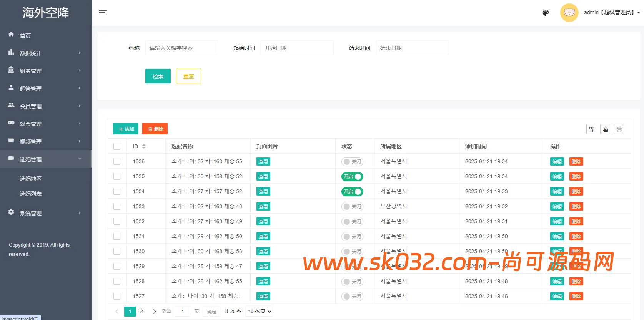Click the bar chart icon for 数据统计
The height and width of the screenshot is (320, 644).
(x=11, y=52)
